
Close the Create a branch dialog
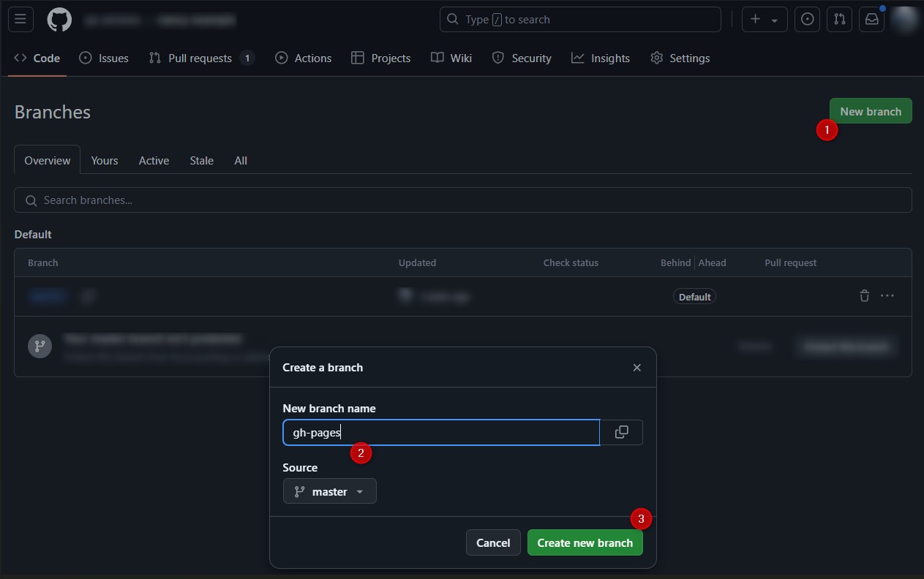click(x=636, y=368)
